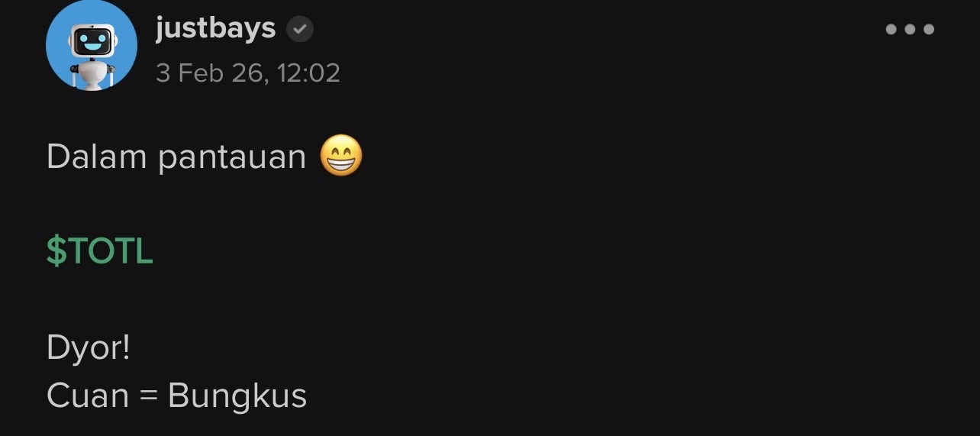
Task: Open the three-dot post options menu
Action: [909, 30]
